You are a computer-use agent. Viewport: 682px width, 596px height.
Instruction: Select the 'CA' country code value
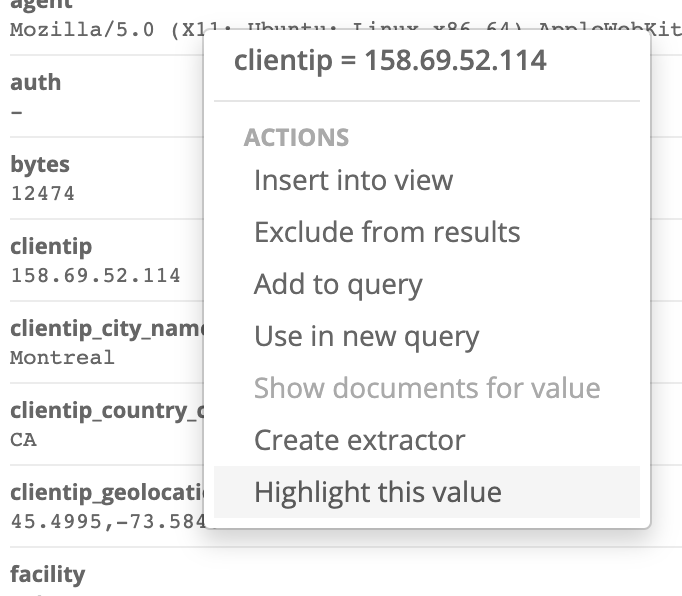tap(23, 439)
